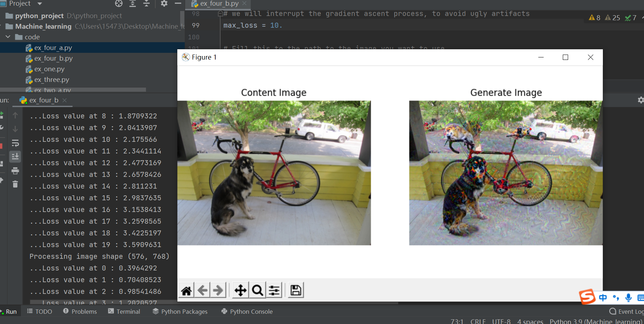Open the Terminal tool window

pyautogui.click(x=124, y=311)
